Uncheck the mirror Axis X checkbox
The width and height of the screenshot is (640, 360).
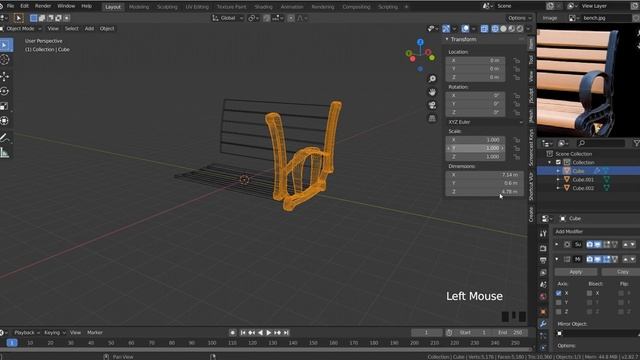[x=558, y=293]
